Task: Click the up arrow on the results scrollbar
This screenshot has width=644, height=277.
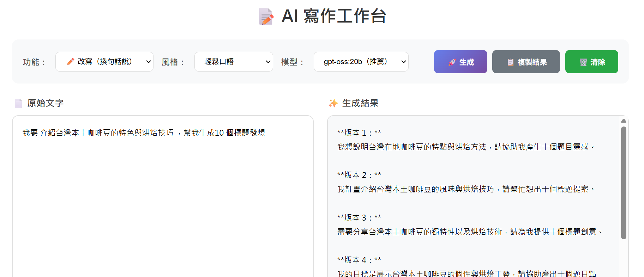Action: [x=624, y=121]
